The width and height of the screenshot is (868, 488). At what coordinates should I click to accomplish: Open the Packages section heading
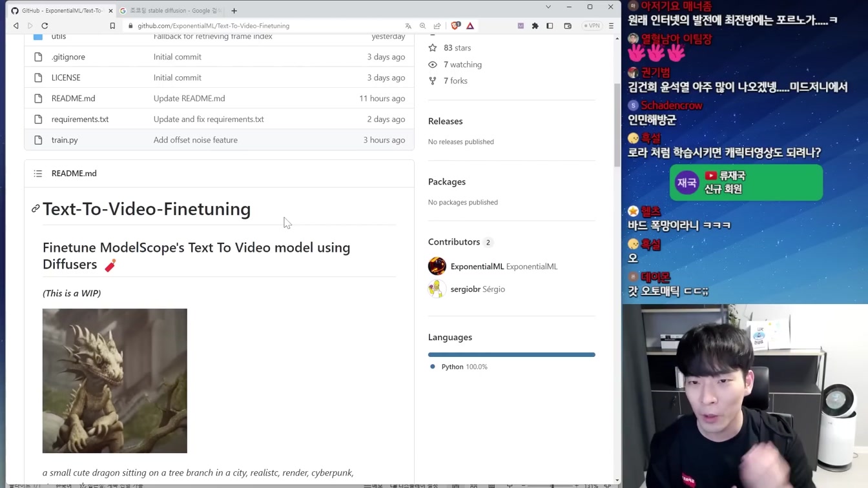(447, 181)
